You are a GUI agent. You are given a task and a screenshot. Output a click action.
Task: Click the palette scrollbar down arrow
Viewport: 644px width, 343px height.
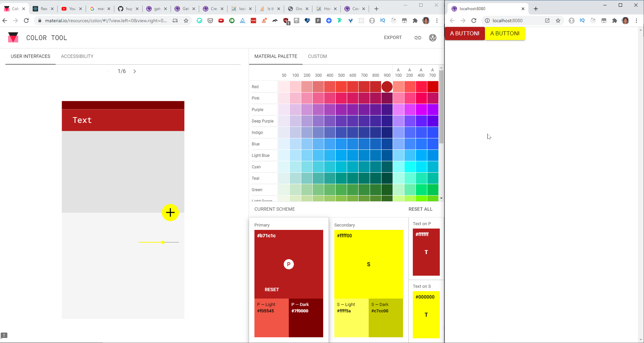pos(441,199)
